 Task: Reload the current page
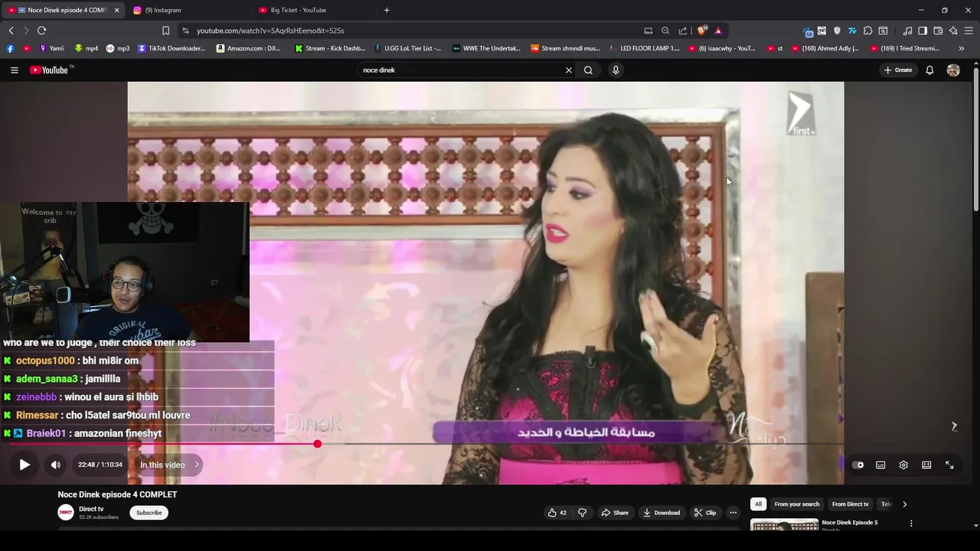(x=41, y=31)
